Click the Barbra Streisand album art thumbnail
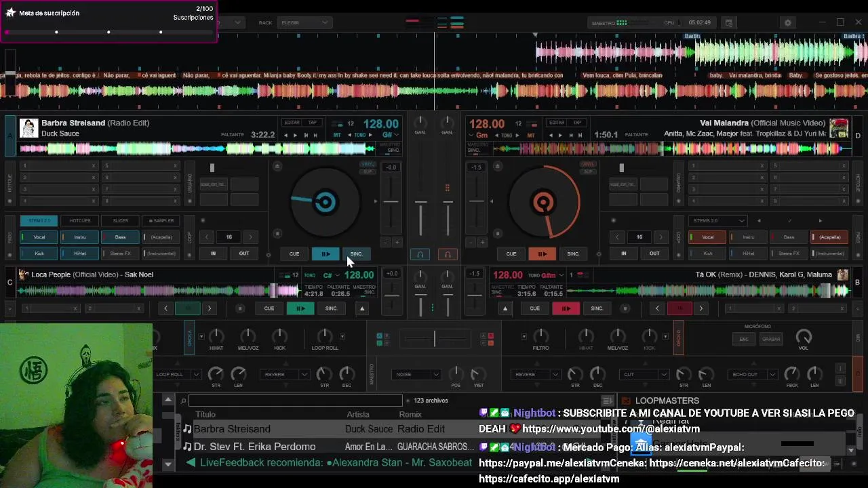This screenshot has height=488, width=868. (x=28, y=128)
